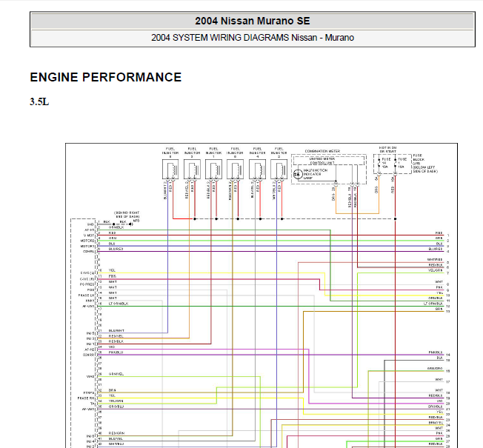Screen dimensions: 483x448
Task: Click the malfunction indicator lamp symbol
Action: click(298, 174)
